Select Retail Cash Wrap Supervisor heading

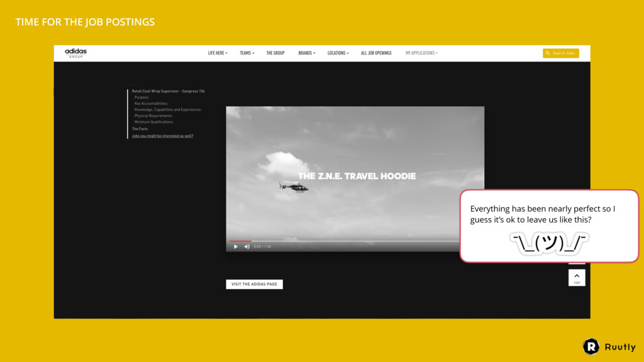point(168,91)
